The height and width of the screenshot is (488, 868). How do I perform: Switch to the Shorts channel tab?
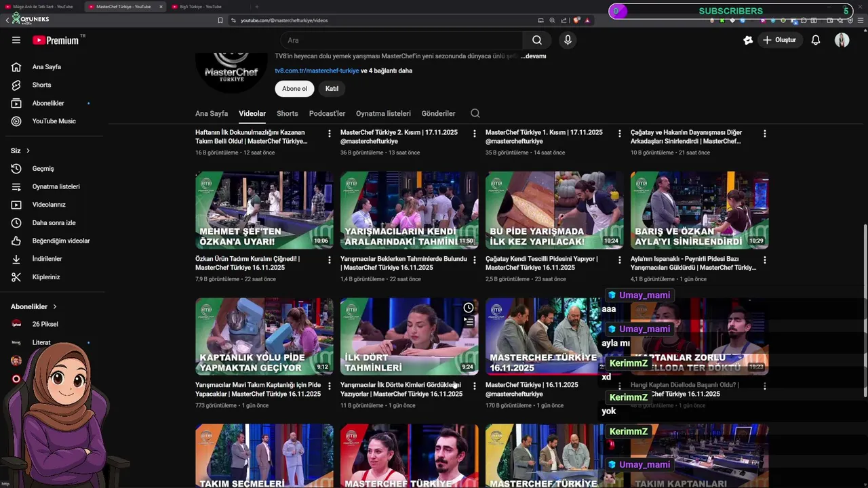tap(288, 113)
